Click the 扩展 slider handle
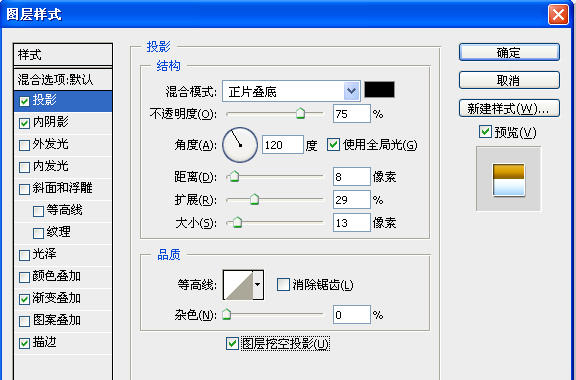The height and width of the screenshot is (380, 576). [x=254, y=200]
